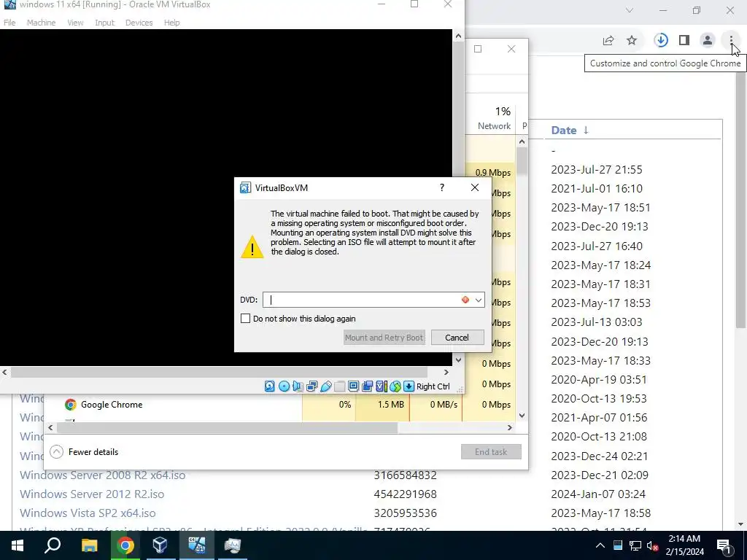This screenshot has height=560, width=747.
Task: Click the muted speaker tray icon
Action: 652,545
